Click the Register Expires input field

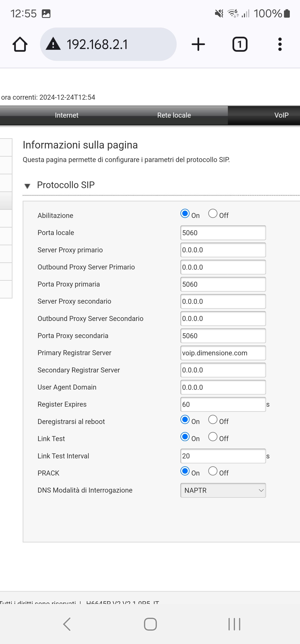[x=223, y=405]
